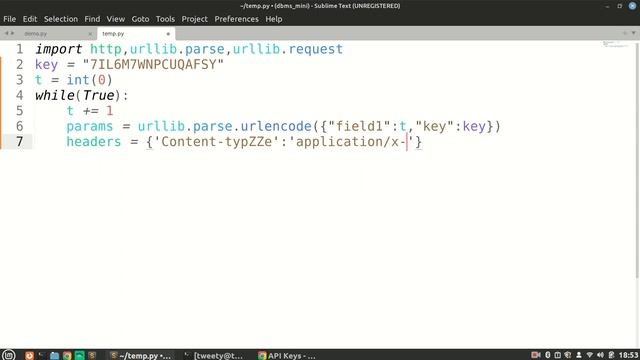Click line number 6 in gutter

pos(20,127)
